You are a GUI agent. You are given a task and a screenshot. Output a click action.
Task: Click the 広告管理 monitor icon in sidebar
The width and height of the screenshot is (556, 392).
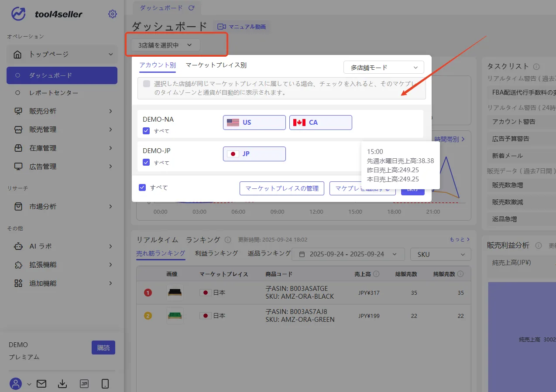pos(18,167)
